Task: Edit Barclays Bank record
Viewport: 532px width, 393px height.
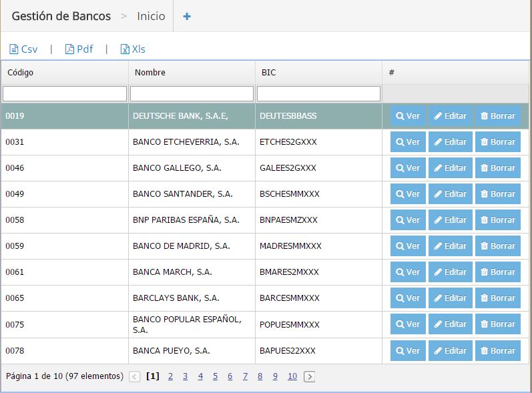Action: point(451,298)
